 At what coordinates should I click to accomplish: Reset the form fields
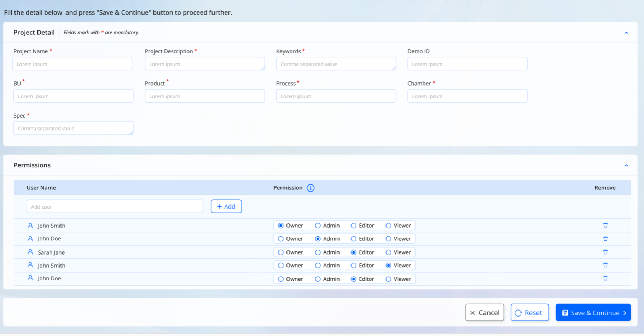point(530,313)
